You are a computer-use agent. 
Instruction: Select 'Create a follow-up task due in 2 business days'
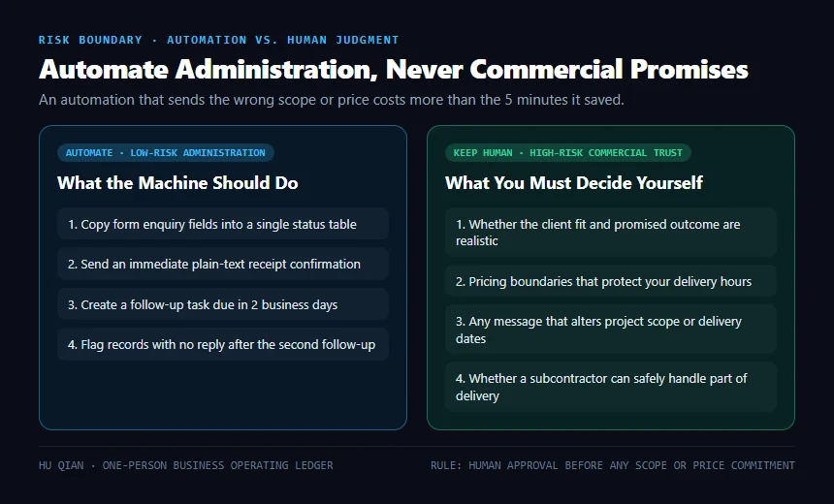tap(223, 304)
